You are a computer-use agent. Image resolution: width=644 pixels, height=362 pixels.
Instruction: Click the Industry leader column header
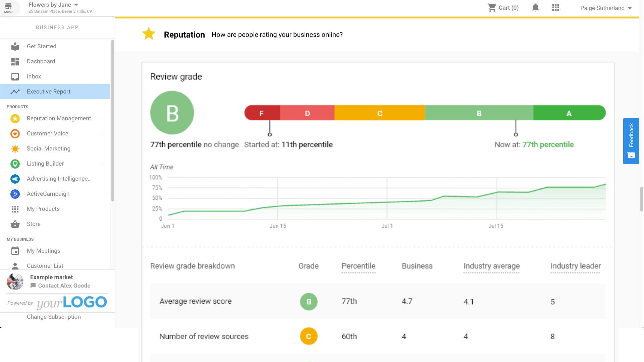[x=576, y=266]
